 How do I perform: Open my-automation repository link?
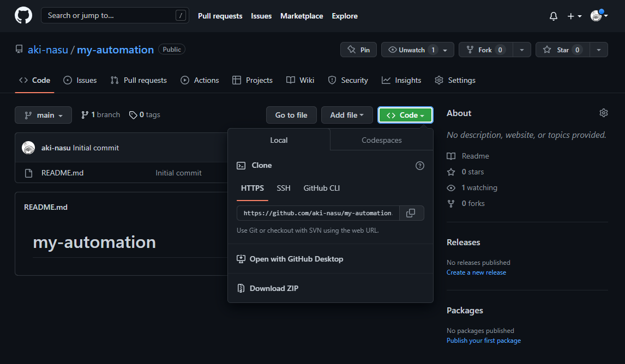pos(115,50)
